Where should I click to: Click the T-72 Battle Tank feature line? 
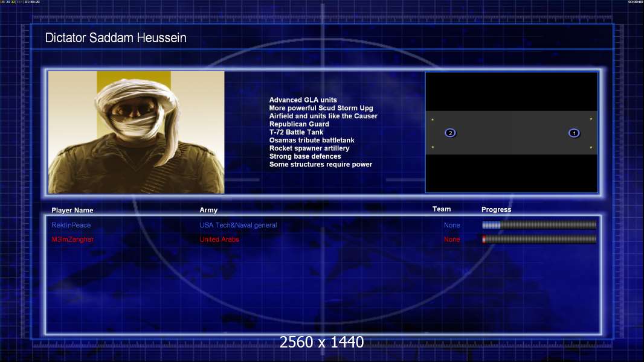[296, 132]
